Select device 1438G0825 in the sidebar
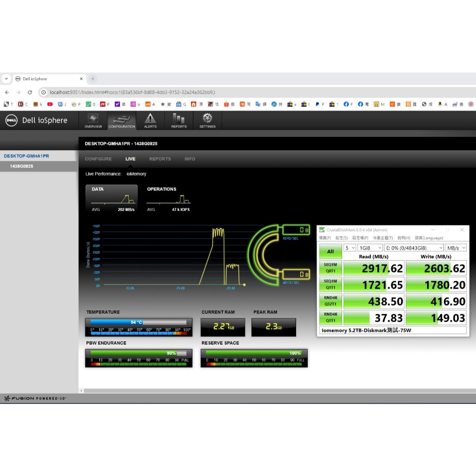The width and height of the screenshot is (476, 476). point(21,166)
